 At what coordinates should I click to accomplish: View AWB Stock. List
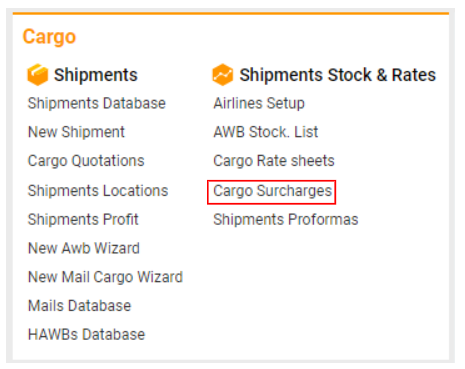pyautogui.click(x=266, y=132)
